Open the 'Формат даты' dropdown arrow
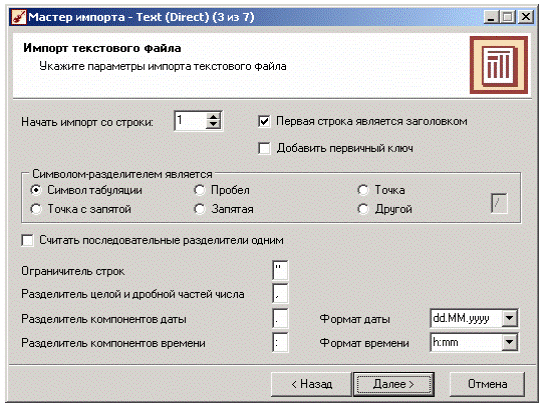 pyautogui.click(x=510, y=318)
